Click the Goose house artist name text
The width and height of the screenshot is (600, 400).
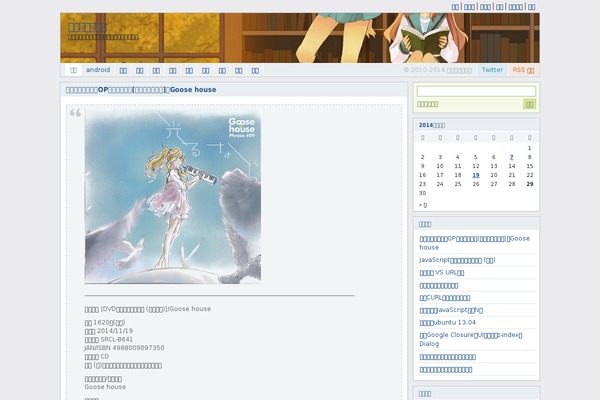pyautogui.click(x=105, y=387)
